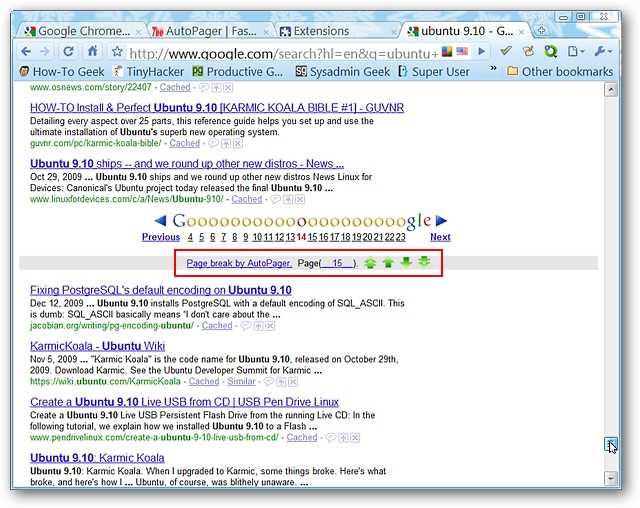640x508 pixels.
Task: Switch to the AutoPager tab
Action: point(209,31)
